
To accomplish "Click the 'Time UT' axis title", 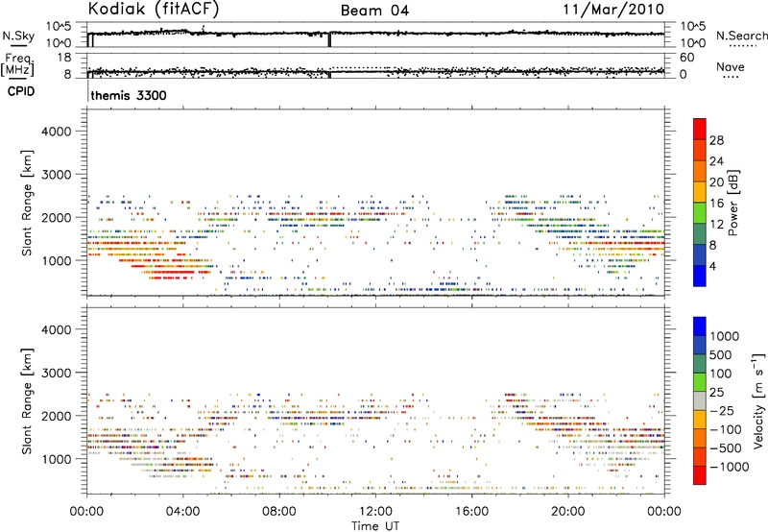I will (x=375, y=526).
